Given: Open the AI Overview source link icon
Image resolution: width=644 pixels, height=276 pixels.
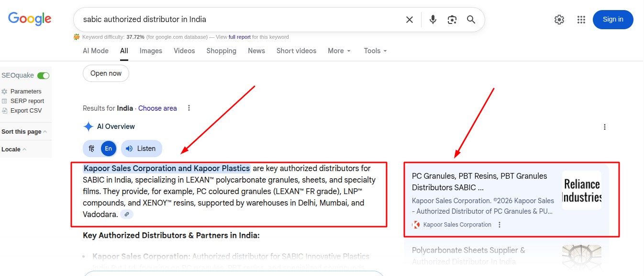Looking at the screenshot, I should tap(126, 214).
